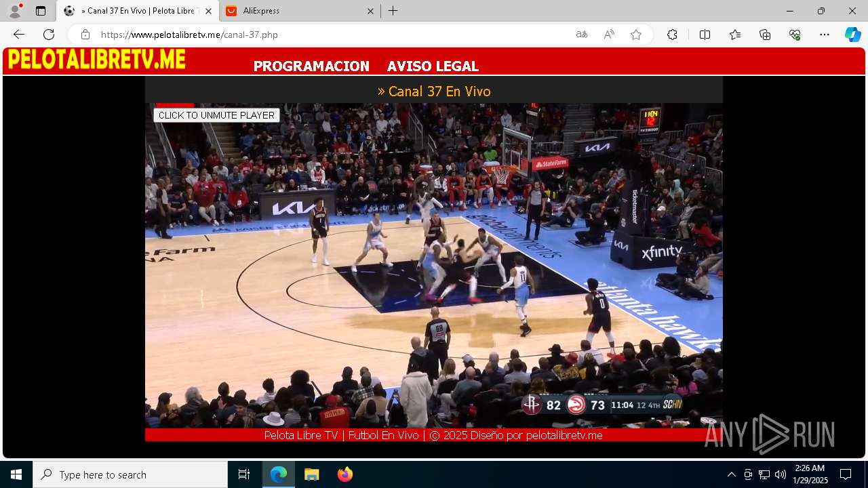Screen dimensions: 868x488
Task: Open File Explorer from taskbar
Action: pos(311,474)
